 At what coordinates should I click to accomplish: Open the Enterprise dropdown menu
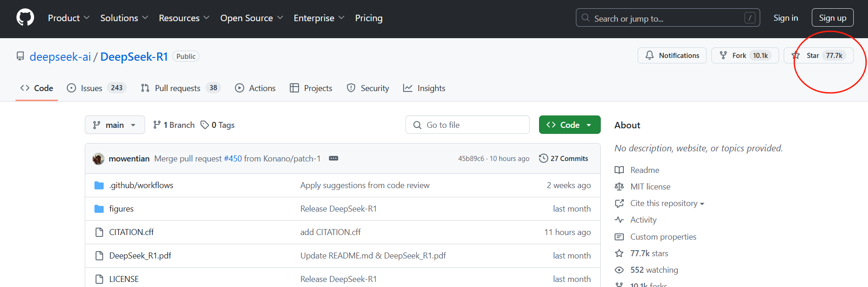coord(319,18)
